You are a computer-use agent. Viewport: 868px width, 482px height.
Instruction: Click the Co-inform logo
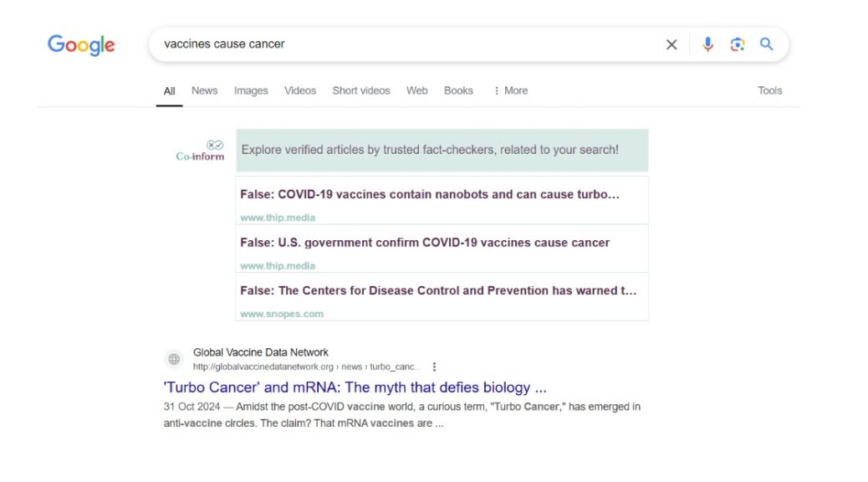pos(201,151)
